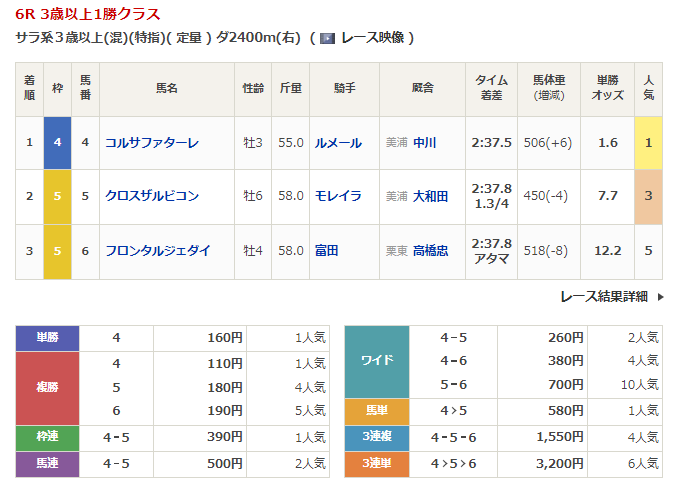Viewport: 683px width, 486px height.
Task: Open horse page for コルサファターレ
Action: click(x=152, y=143)
